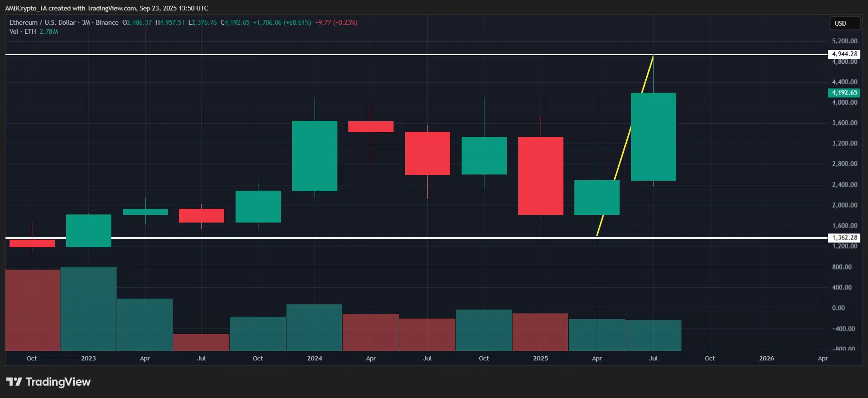Select the 3M interval label in the legend
The image size is (868, 398).
(86, 22)
